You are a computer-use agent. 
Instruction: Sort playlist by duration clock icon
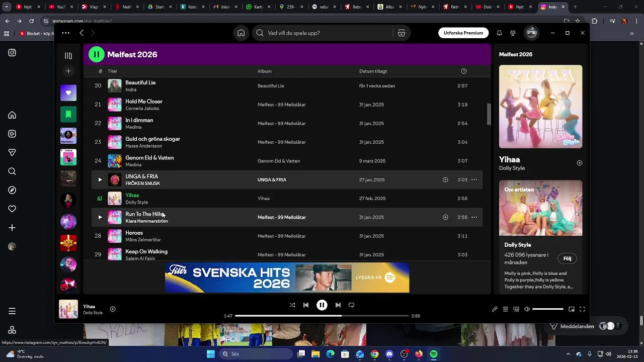(464, 71)
